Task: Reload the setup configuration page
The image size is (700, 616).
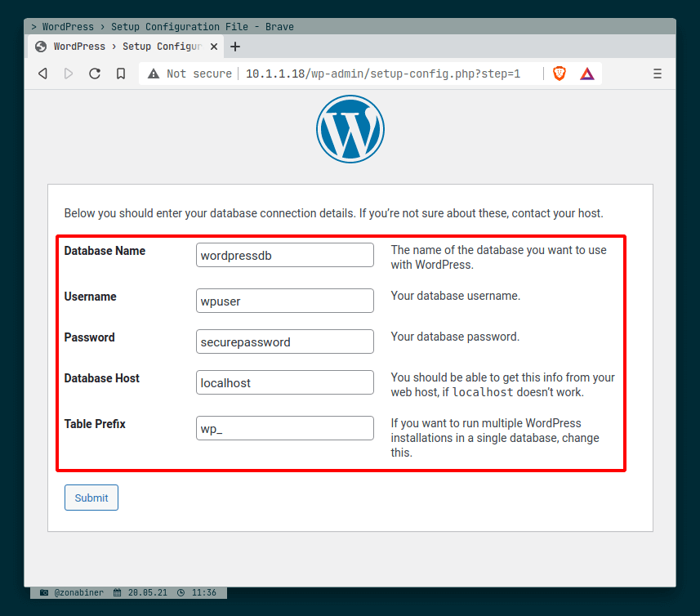Action: (x=94, y=74)
